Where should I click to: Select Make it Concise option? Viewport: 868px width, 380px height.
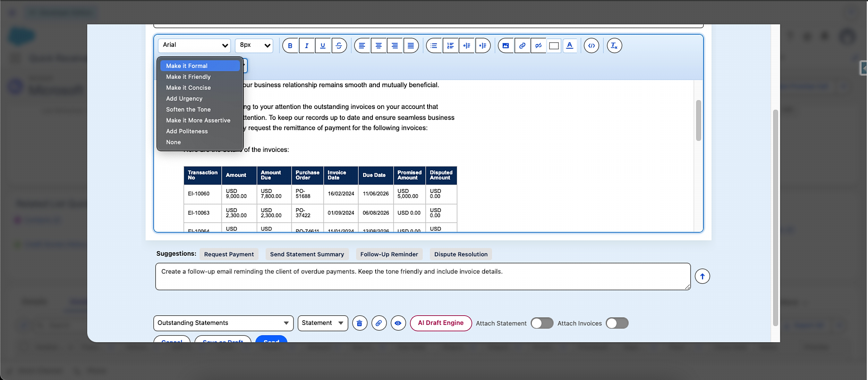[200, 87]
